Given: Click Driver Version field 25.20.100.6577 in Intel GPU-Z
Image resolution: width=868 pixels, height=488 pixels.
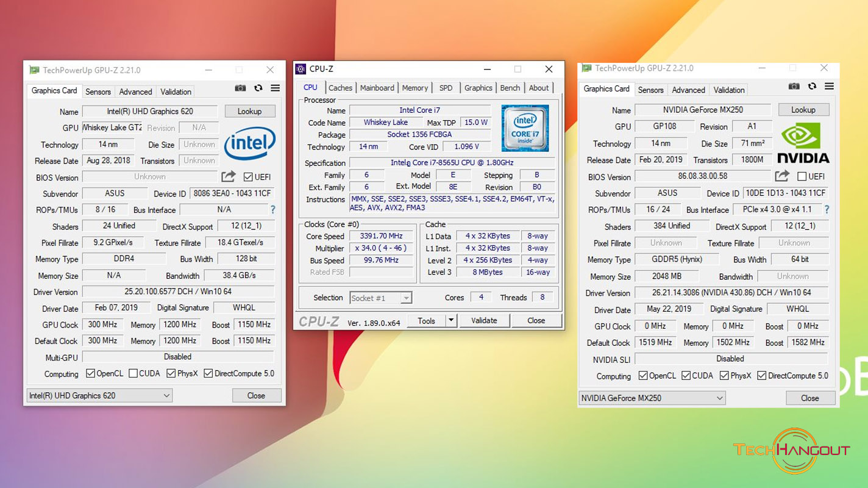Looking at the screenshot, I should point(178,292).
